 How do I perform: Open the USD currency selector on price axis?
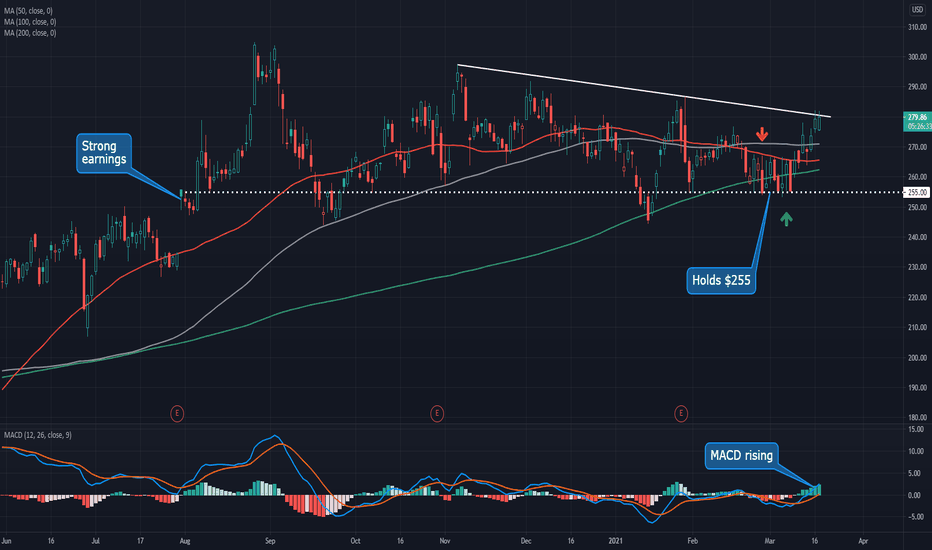click(917, 10)
